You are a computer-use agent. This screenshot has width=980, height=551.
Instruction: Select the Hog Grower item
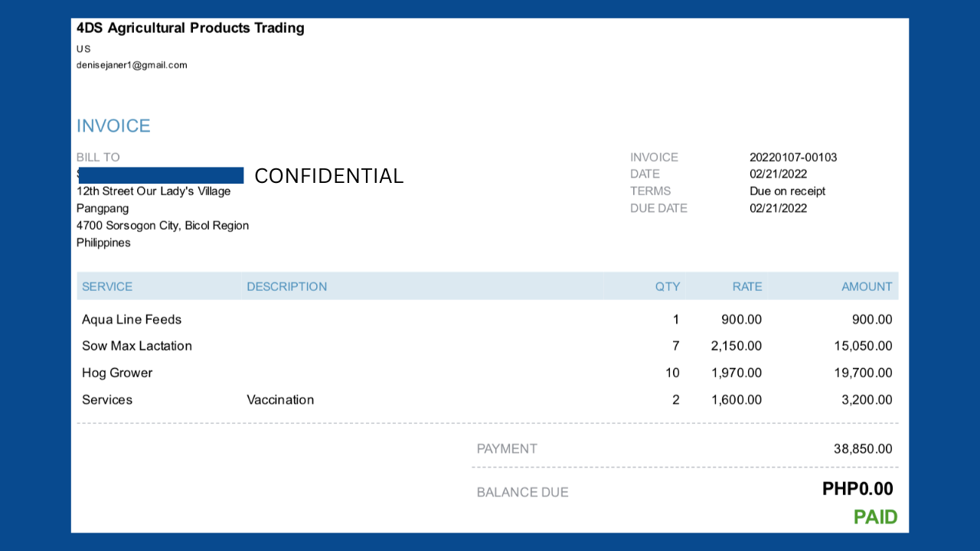pyautogui.click(x=117, y=373)
